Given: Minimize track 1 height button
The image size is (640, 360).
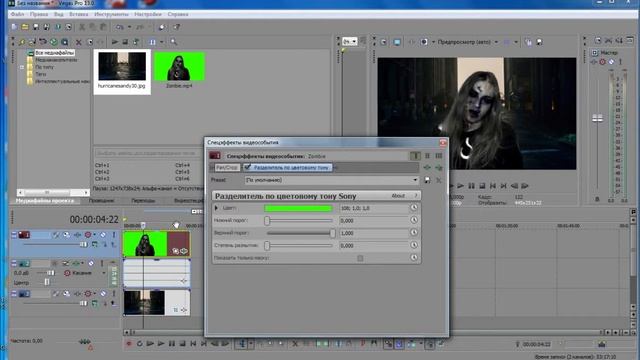Looking at the screenshot, I should point(14,235).
